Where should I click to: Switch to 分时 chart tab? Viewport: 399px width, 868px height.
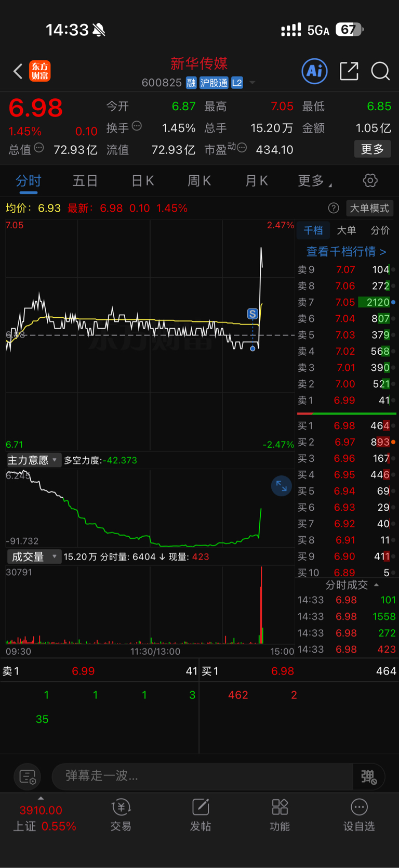click(x=29, y=181)
